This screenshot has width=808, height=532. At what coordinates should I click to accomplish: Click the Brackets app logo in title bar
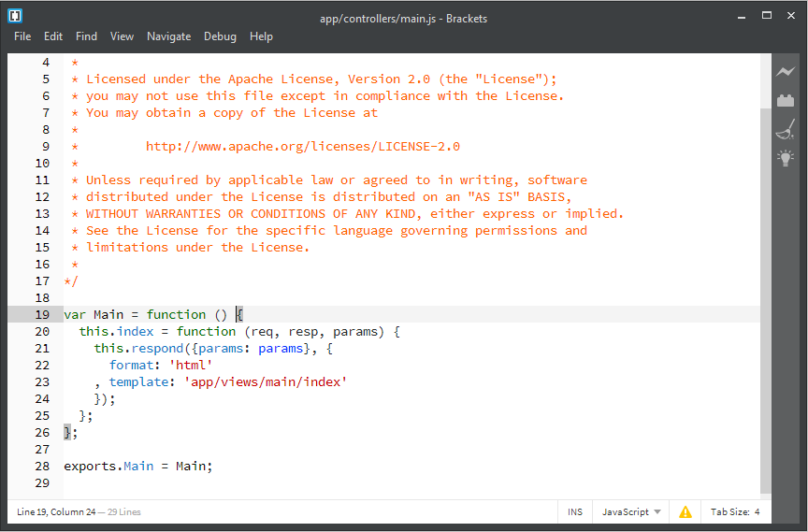click(15, 17)
